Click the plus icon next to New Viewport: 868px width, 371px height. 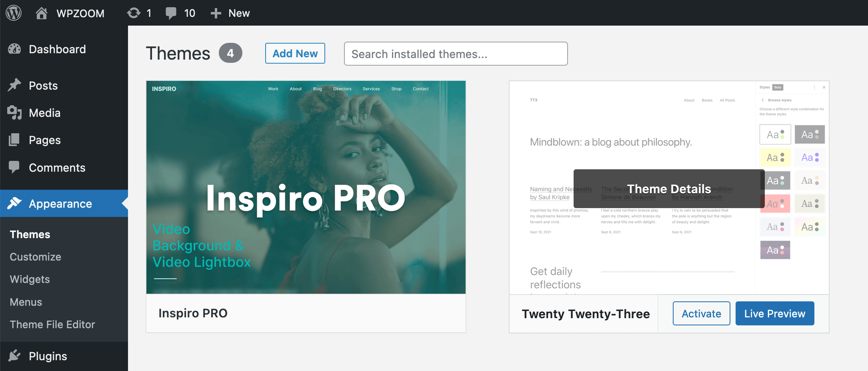click(x=216, y=13)
